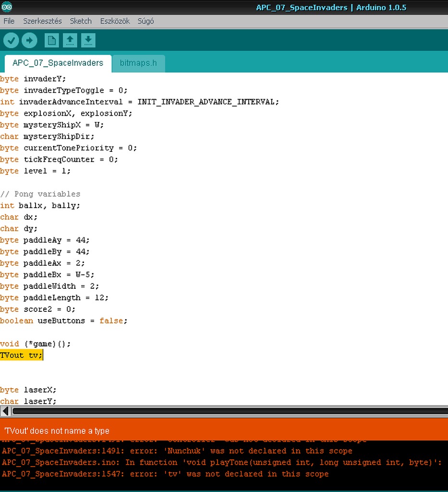
Task: Click the highlighted line 'TVout tv;'
Action: [x=21, y=355]
